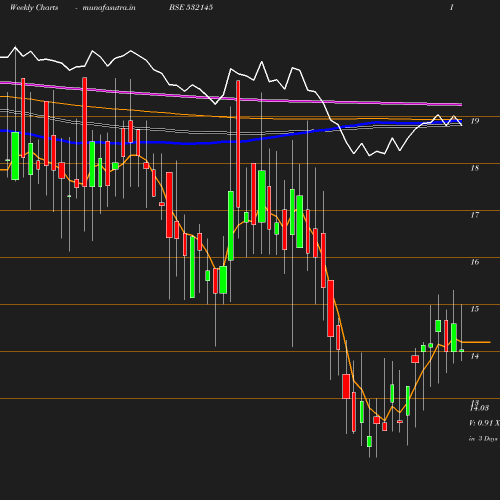The height and width of the screenshot is (500, 500).
Task: Click the 'BSE 532145' stock code
Action: tap(191, 7)
